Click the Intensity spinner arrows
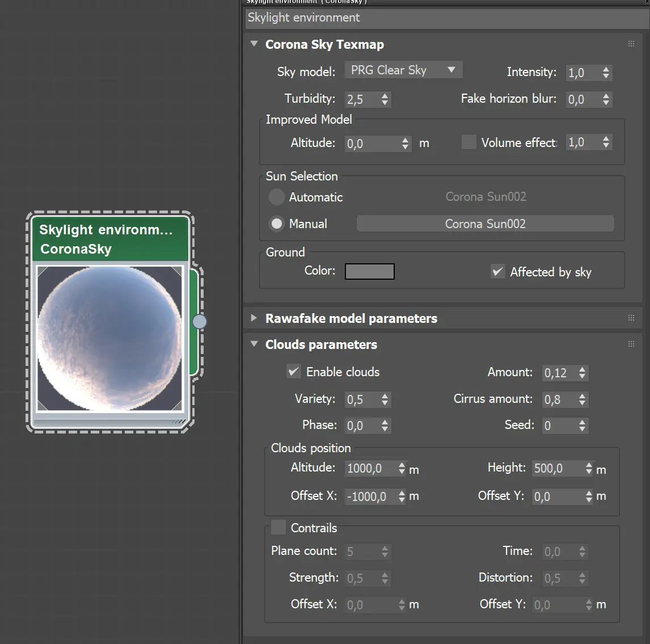The height and width of the screenshot is (644, 650). point(606,73)
